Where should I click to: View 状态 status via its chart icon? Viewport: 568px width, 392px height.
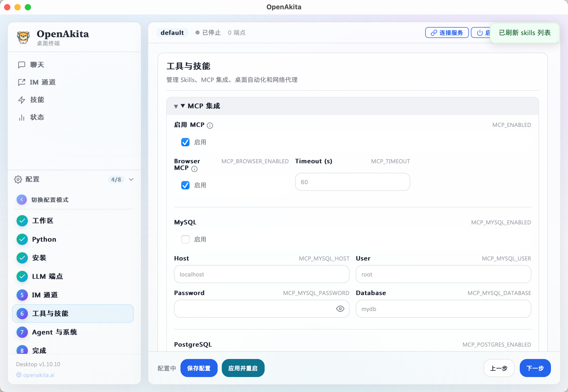tap(22, 117)
